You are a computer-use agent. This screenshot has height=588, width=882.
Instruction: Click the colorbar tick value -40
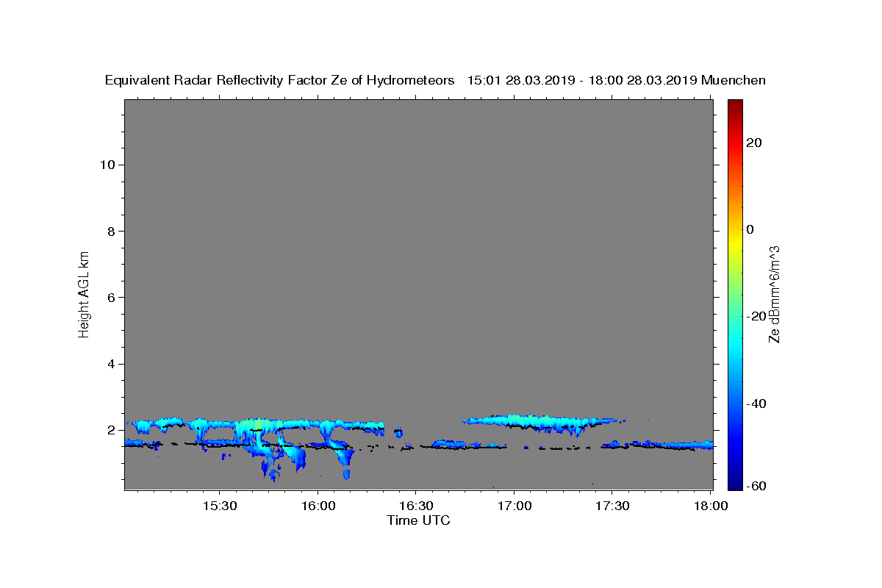coord(755,403)
